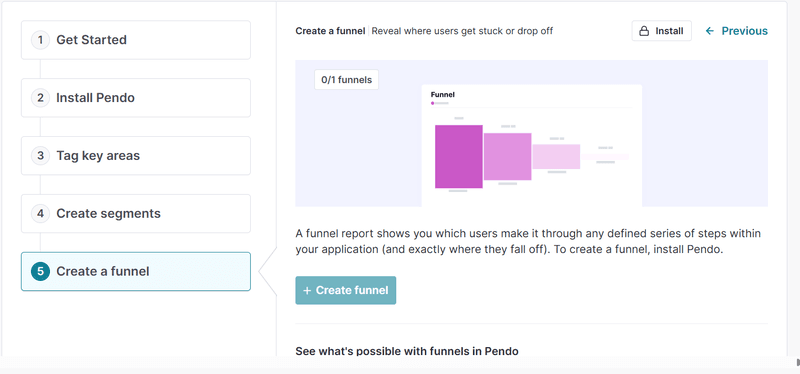
Task: Click 'See what's possible with funnels' heading
Action: coord(407,351)
